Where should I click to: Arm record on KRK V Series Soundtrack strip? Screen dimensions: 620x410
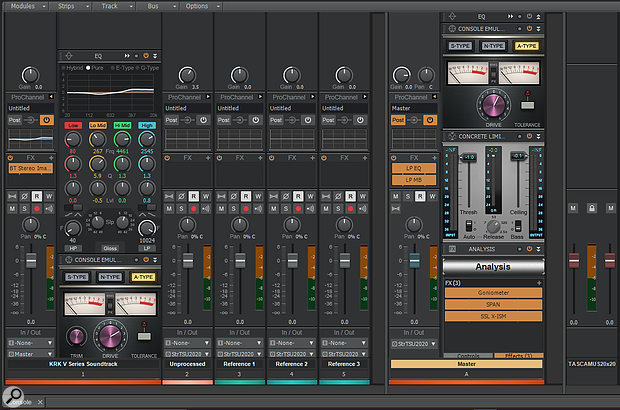pos(37,208)
